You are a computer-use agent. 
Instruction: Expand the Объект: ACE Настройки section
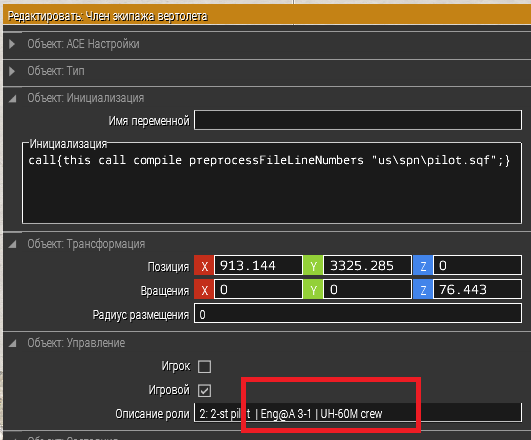[x=12, y=44]
